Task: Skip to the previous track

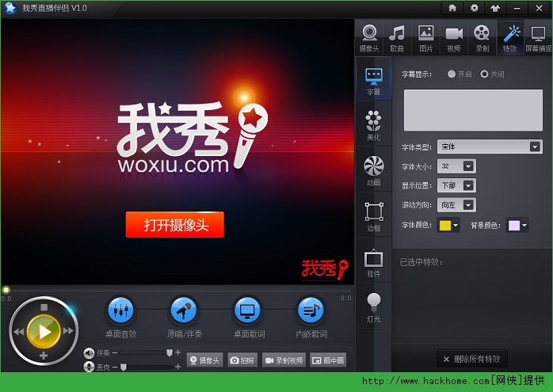Action: tap(18, 331)
